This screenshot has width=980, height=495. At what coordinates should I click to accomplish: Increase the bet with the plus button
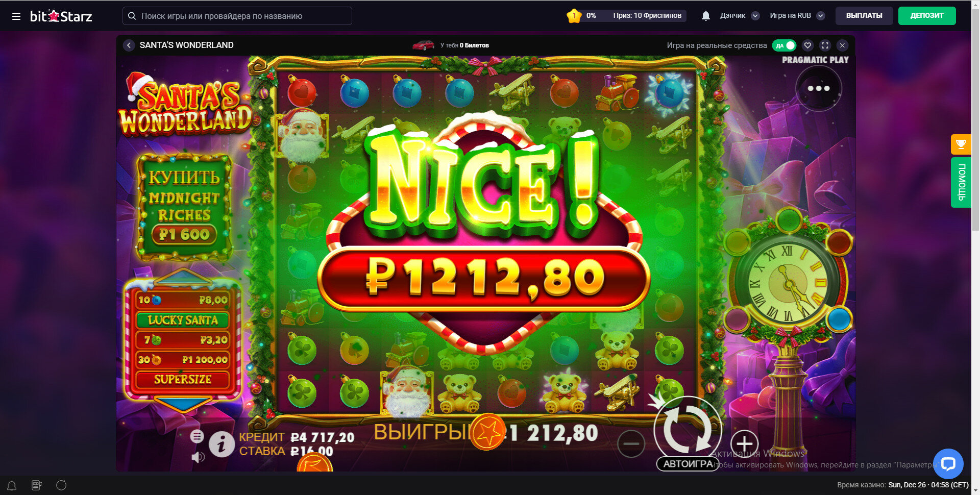point(744,444)
